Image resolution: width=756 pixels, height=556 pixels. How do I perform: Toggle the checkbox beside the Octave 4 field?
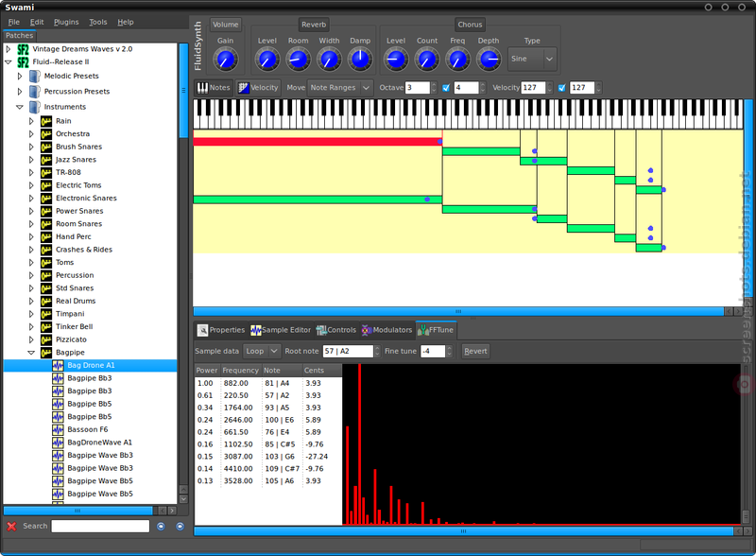446,88
